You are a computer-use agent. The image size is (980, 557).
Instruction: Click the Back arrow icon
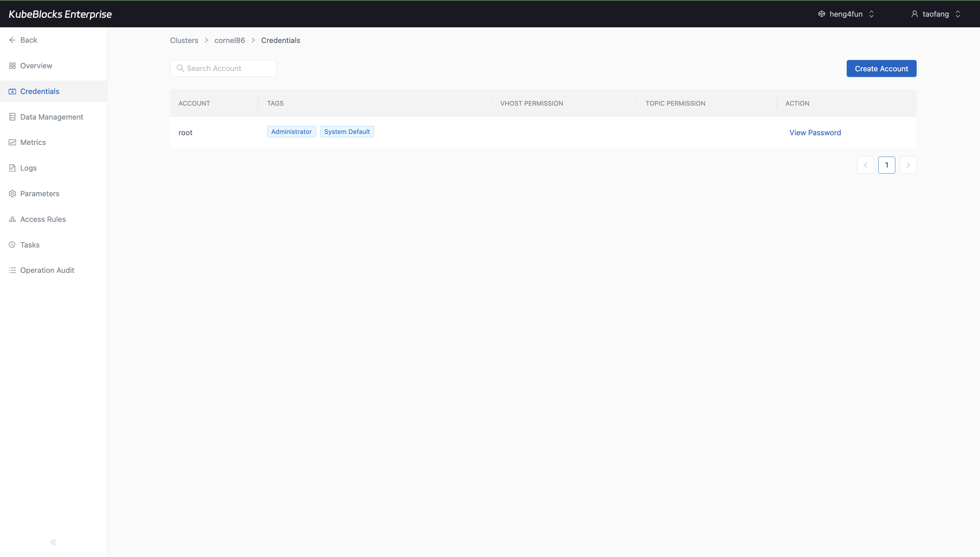12,40
